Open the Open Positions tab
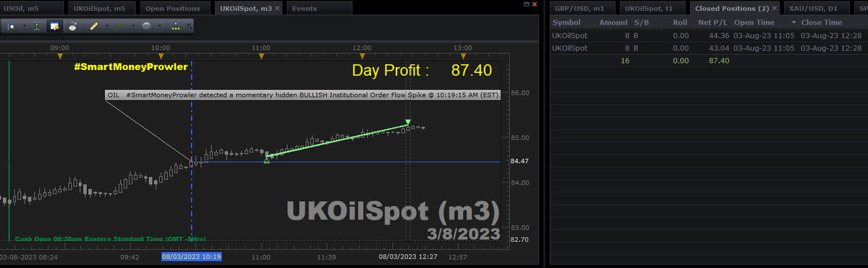 [x=174, y=8]
